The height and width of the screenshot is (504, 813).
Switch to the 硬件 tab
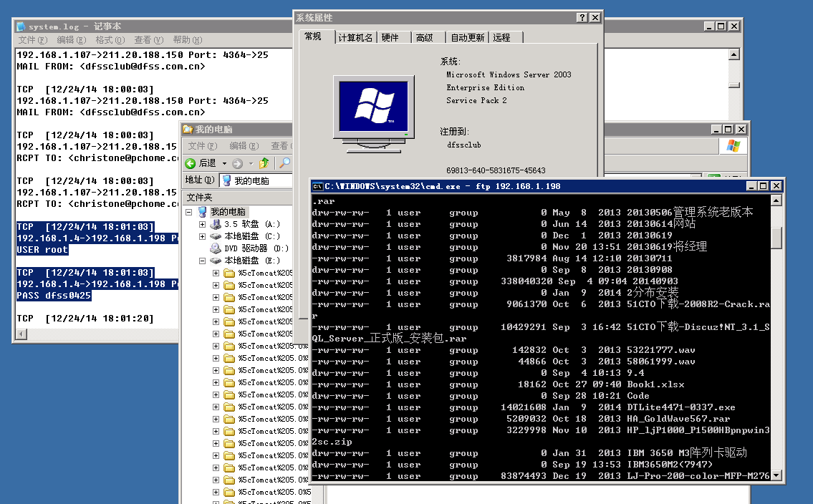tap(390, 37)
